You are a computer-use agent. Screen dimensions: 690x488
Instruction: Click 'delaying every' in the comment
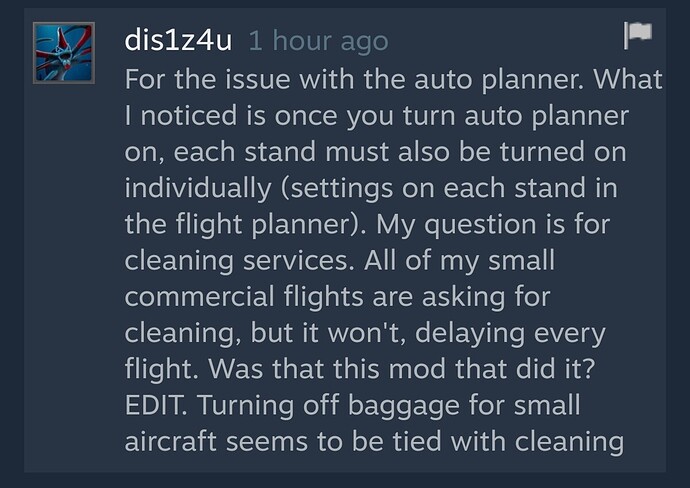[510, 333]
